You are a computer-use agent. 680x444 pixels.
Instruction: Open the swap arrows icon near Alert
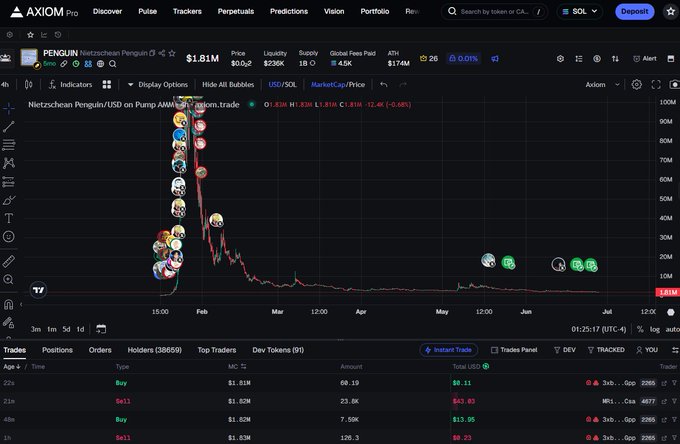pyautogui.click(x=615, y=59)
